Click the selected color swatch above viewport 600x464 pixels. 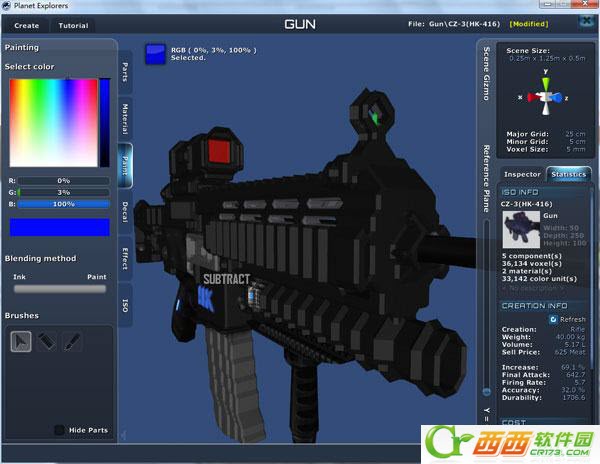pos(155,54)
